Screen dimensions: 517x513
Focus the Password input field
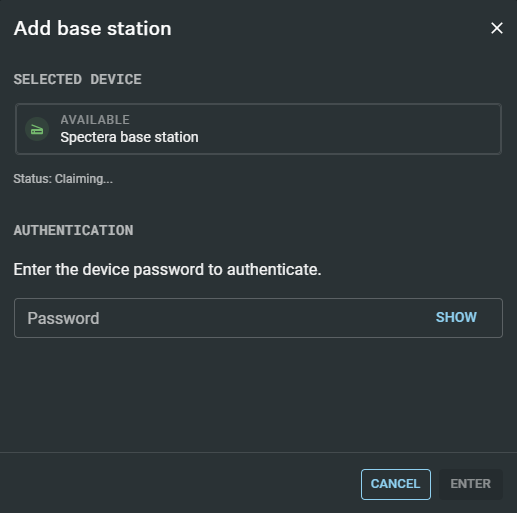click(x=258, y=318)
